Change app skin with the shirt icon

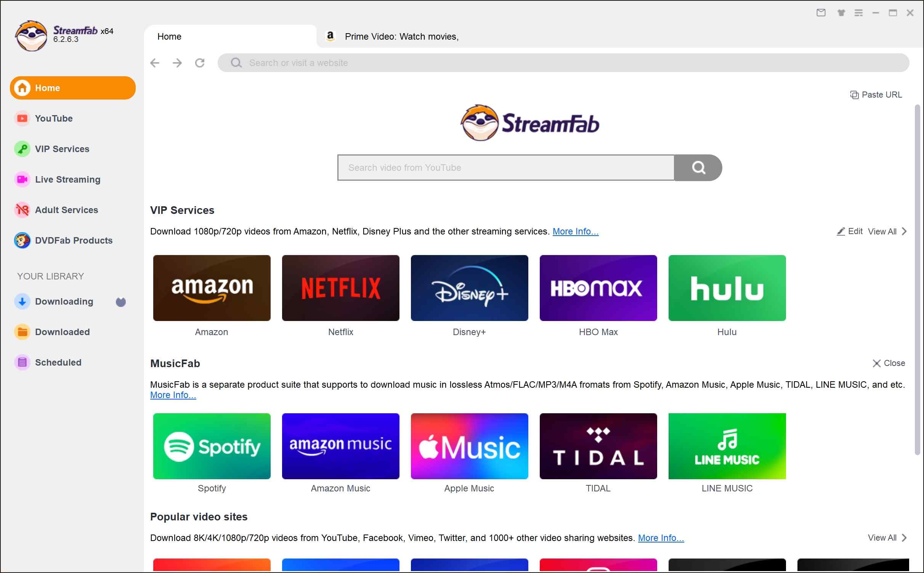pyautogui.click(x=841, y=13)
